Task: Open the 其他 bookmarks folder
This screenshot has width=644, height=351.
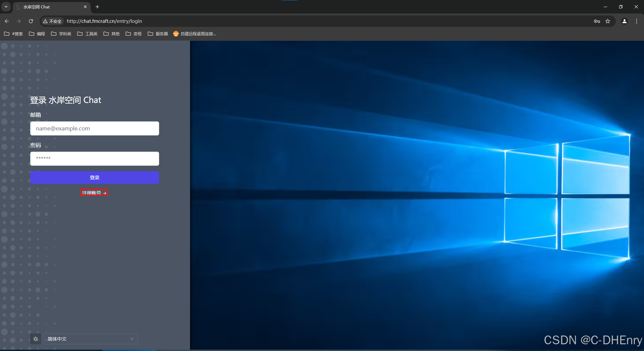Action: [111, 34]
